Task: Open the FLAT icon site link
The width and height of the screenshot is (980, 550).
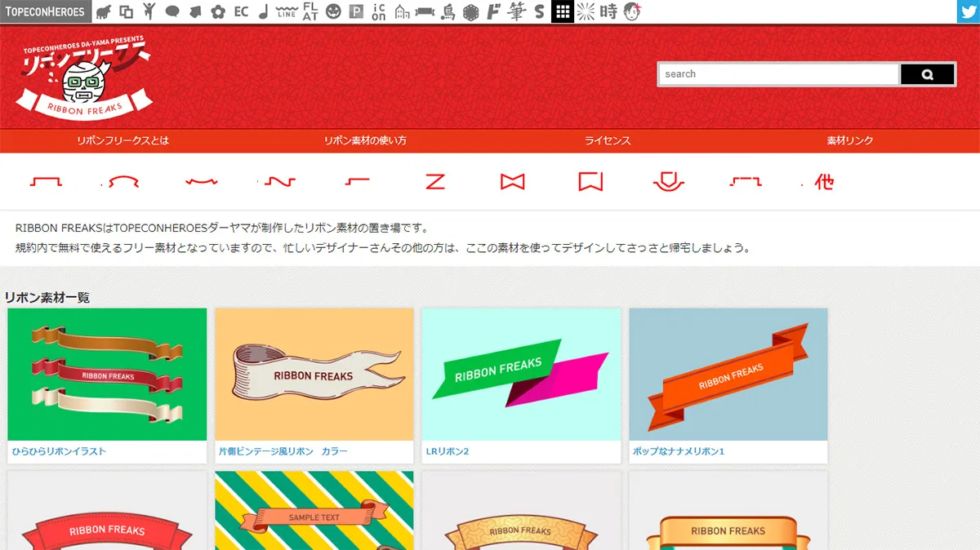Action: click(310, 11)
